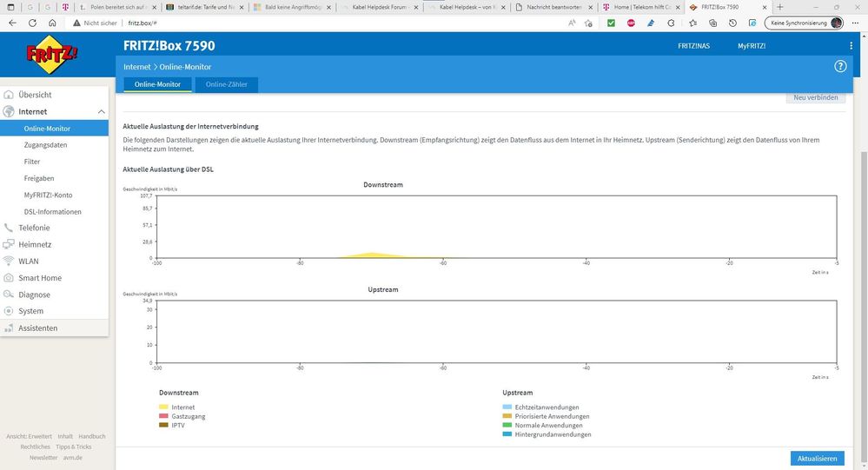
Task: Open the Newsletter footer link
Action: (43, 457)
